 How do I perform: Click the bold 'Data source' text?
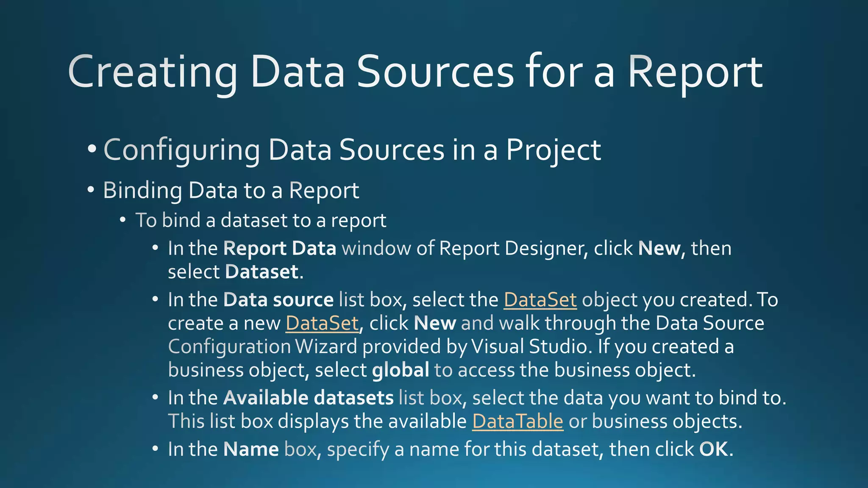[x=278, y=300]
